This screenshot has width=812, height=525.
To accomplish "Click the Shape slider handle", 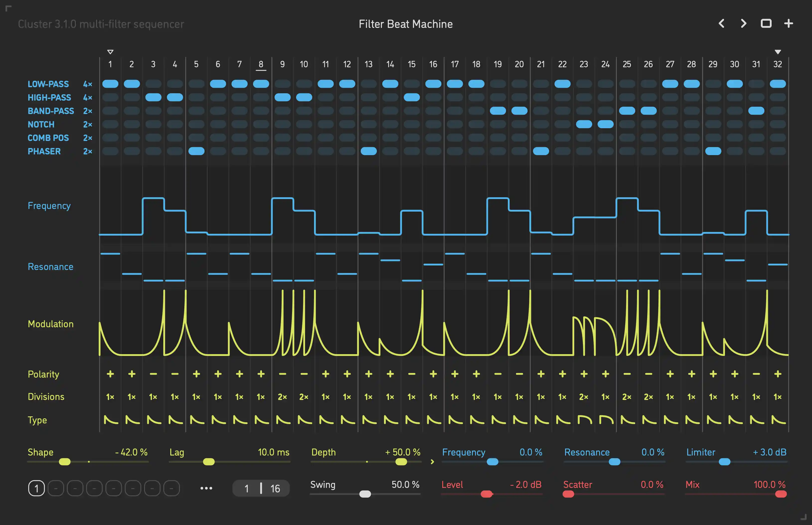I will coord(65,461).
